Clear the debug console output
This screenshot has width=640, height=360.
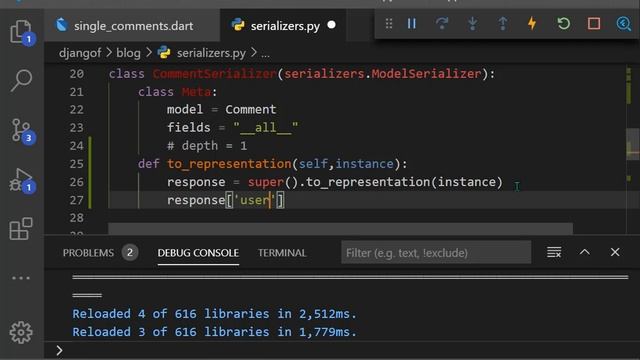click(554, 253)
